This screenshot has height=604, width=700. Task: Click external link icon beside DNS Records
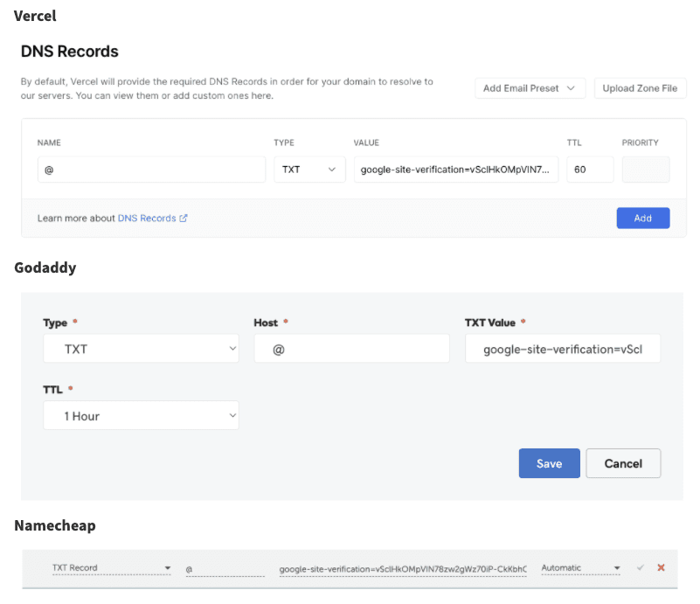[x=184, y=219]
